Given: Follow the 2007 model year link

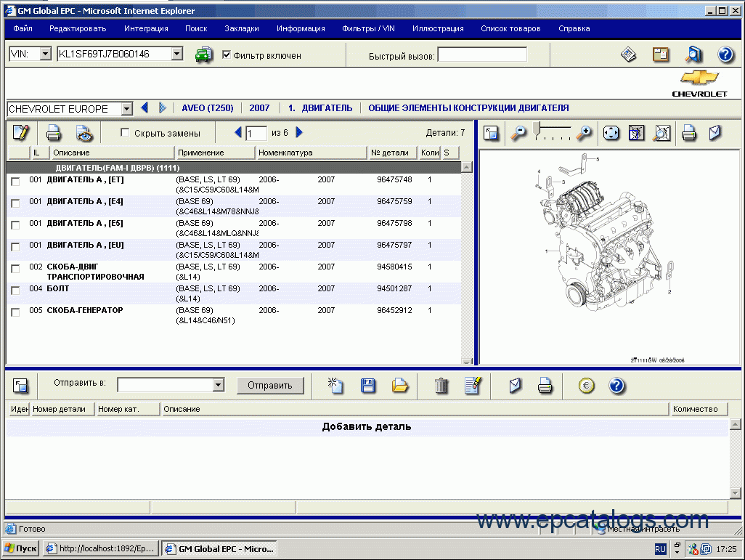Looking at the screenshot, I should pos(259,108).
